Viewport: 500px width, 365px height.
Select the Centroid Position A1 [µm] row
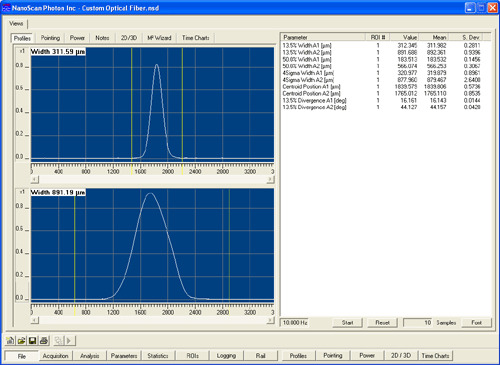coord(382,87)
